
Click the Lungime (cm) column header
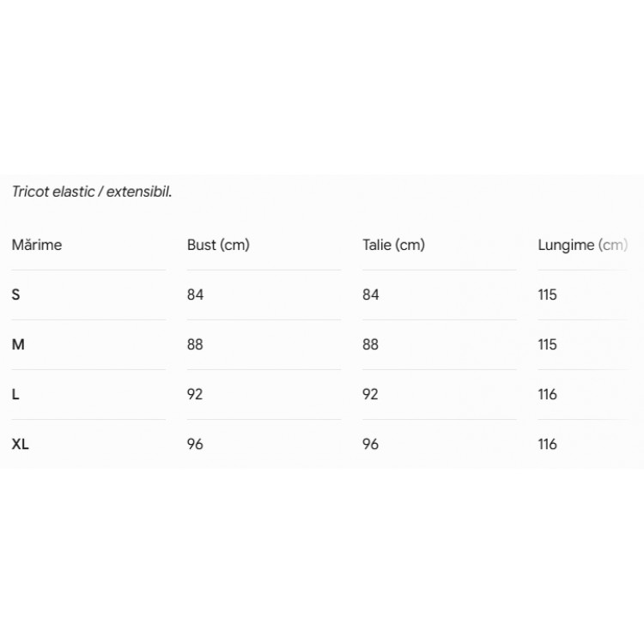click(x=583, y=246)
